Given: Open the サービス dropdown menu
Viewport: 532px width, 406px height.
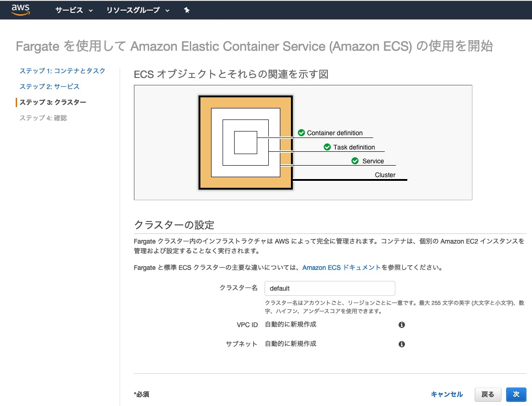Looking at the screenshot, I should (x=74, y=10).
